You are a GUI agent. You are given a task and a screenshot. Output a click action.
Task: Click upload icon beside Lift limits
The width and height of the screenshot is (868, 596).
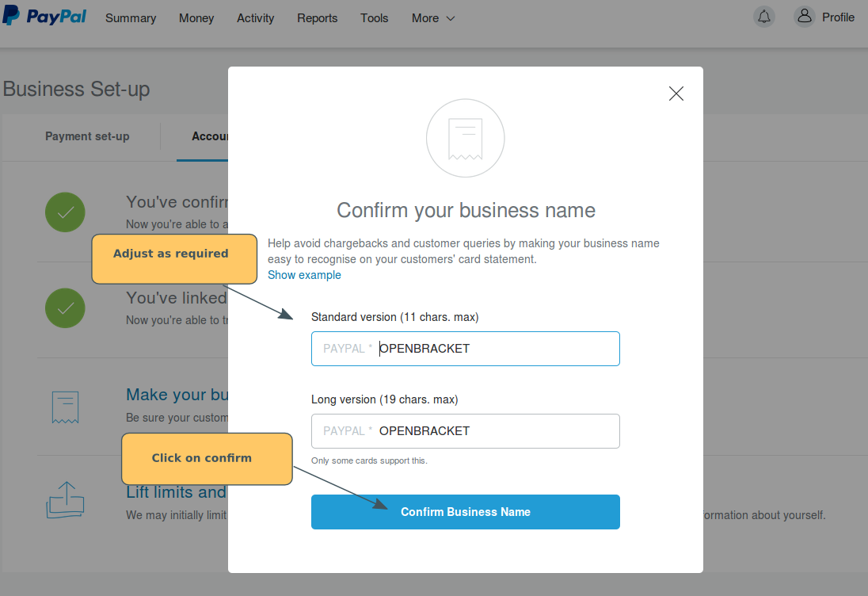pyautogui.click(x=65, y=500)
